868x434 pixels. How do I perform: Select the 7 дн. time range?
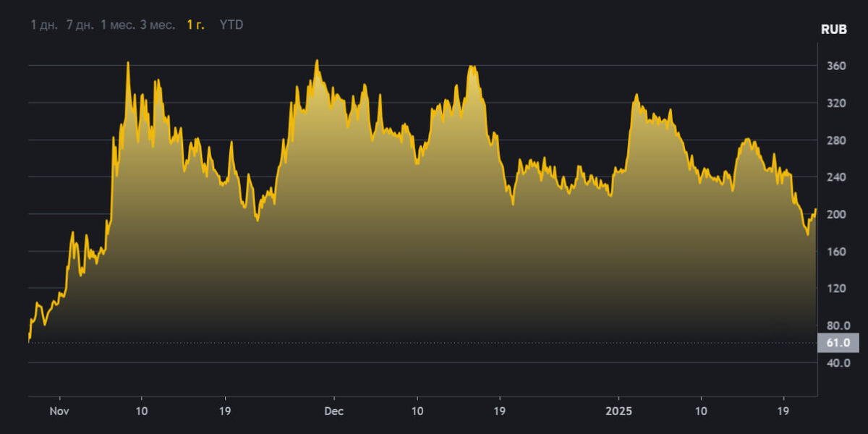point(80,25)
